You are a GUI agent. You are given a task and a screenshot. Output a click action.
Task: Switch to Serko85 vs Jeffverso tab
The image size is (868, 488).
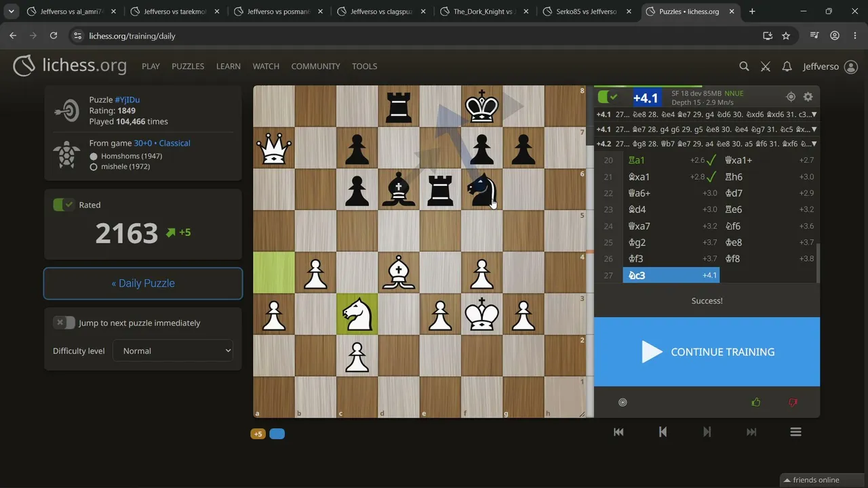[587, 12]
